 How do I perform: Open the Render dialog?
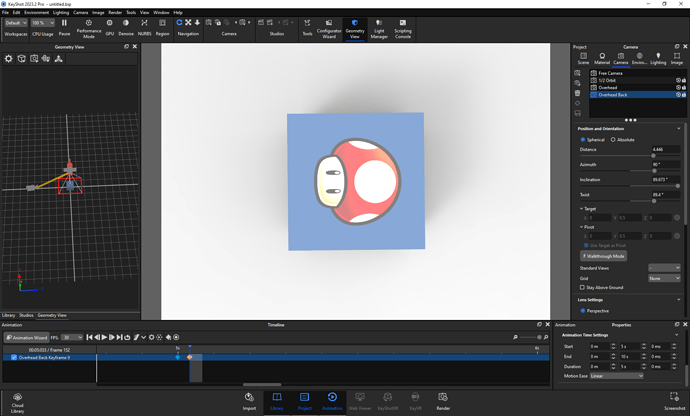point(443,401)
